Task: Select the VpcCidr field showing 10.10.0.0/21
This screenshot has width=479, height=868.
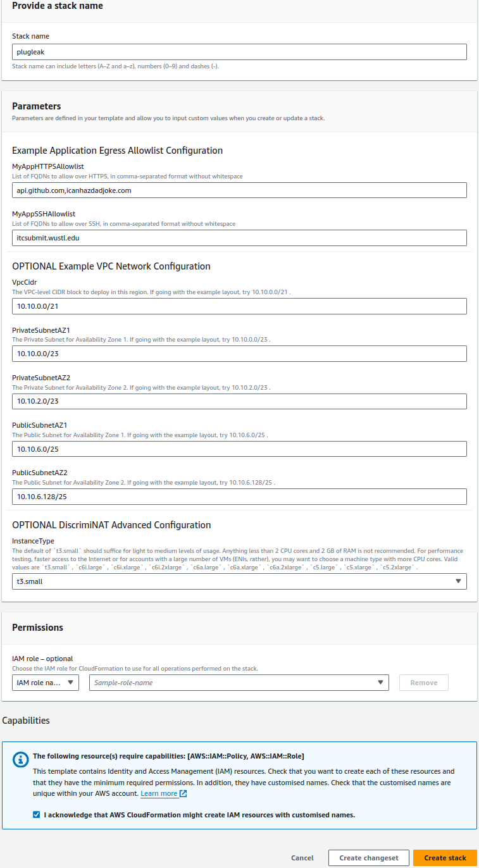Action: [239, 306]
